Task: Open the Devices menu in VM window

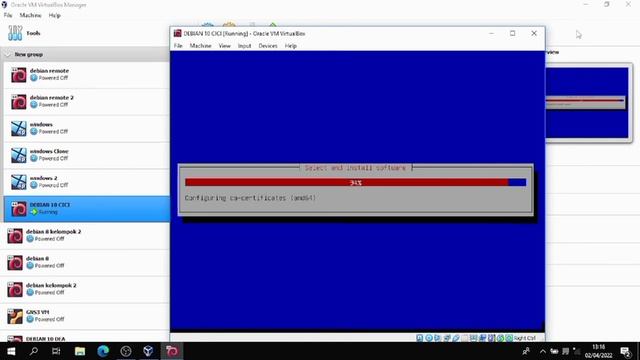Action: point(268,46)
